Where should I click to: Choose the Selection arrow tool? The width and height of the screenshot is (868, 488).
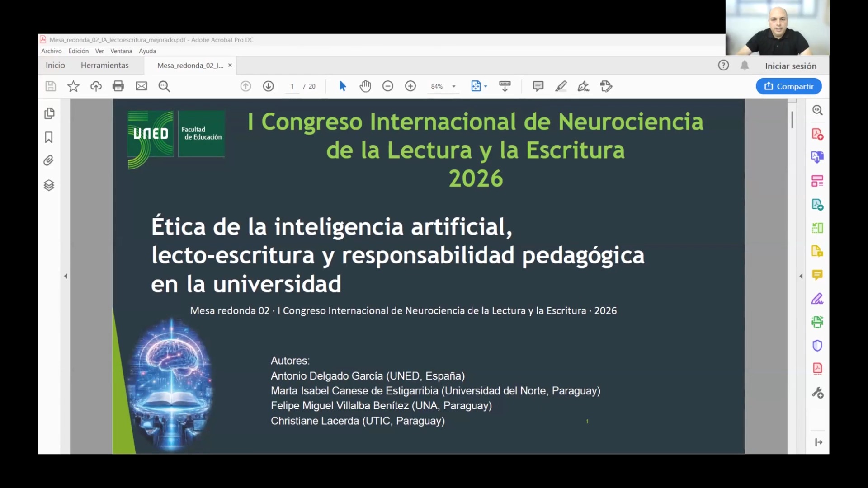(x=343, y=86)
